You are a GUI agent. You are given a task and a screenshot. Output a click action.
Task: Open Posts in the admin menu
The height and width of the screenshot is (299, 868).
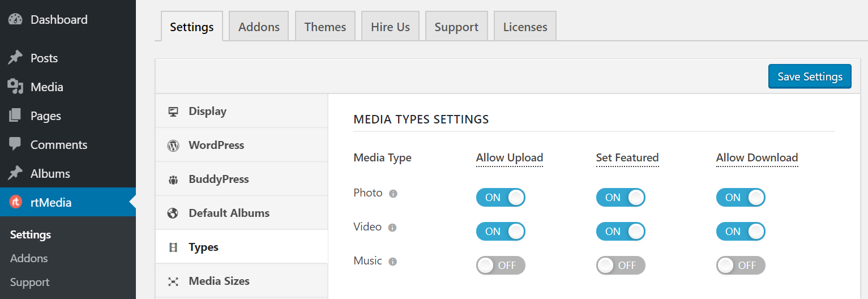click(x=68, y=58)
